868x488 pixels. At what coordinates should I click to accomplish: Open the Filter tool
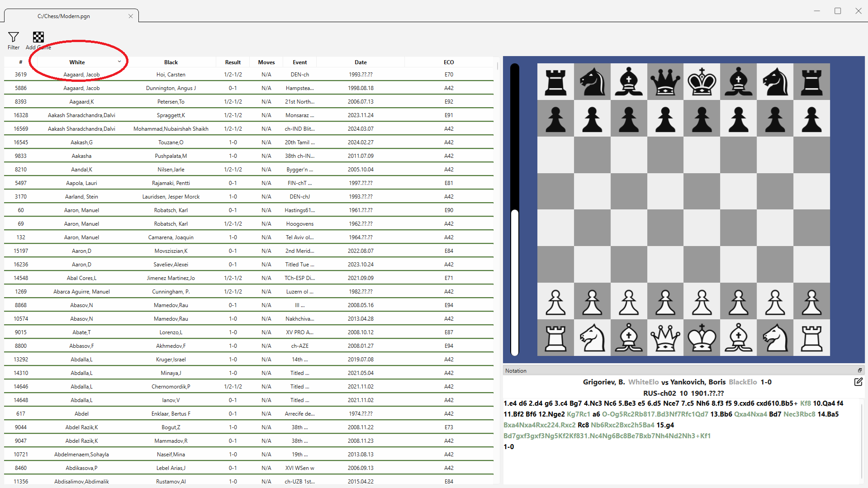tap(14, 40)
